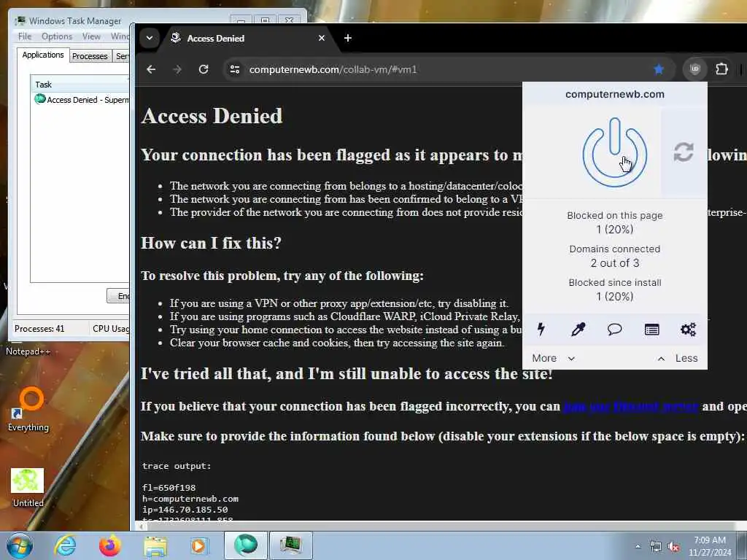Open the uBlock dashboard gears icon
The image size is (747, 560).
pos(689,329)
